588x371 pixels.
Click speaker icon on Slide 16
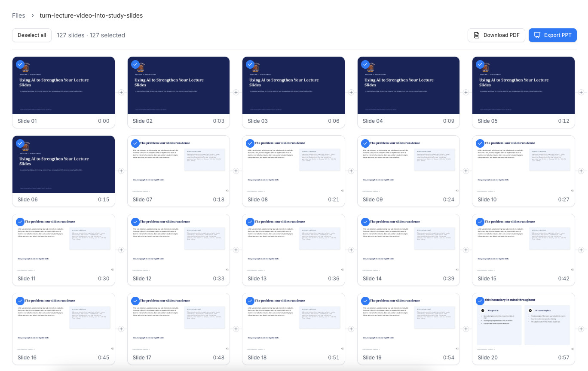pos(112,349)
